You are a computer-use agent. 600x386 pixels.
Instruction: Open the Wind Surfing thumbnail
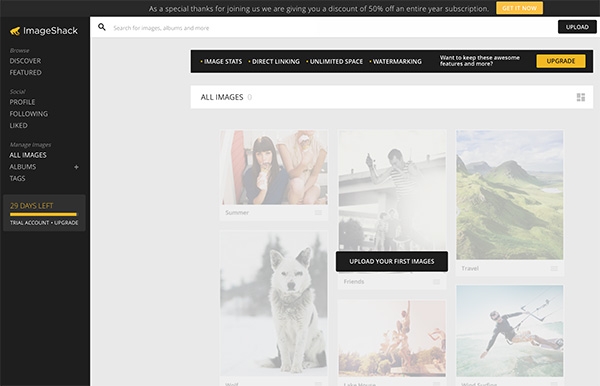(x=510, y=331)
